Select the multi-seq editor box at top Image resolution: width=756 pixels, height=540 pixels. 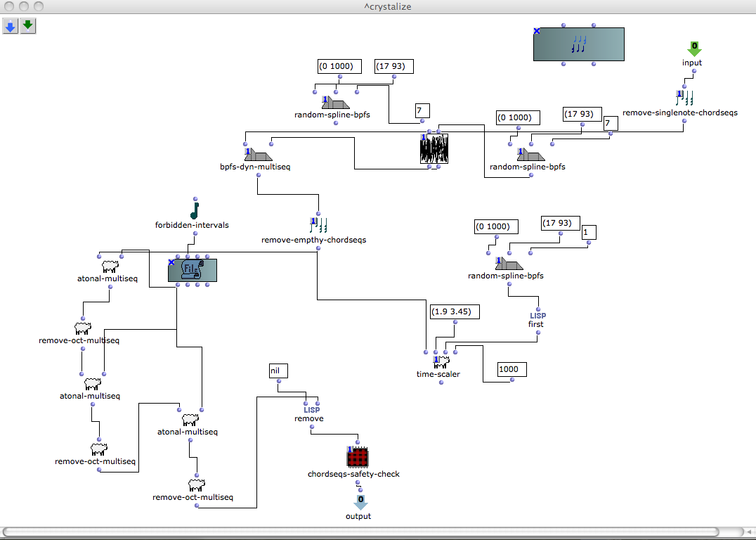pyautogui.click(x=578, y=46)
